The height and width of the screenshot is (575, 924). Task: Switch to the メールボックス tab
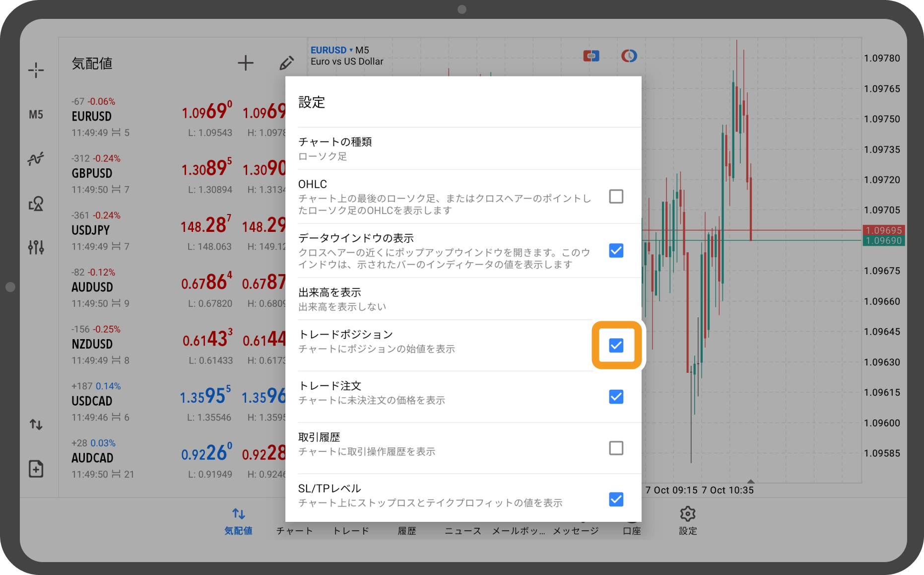[x=519, y=530]
